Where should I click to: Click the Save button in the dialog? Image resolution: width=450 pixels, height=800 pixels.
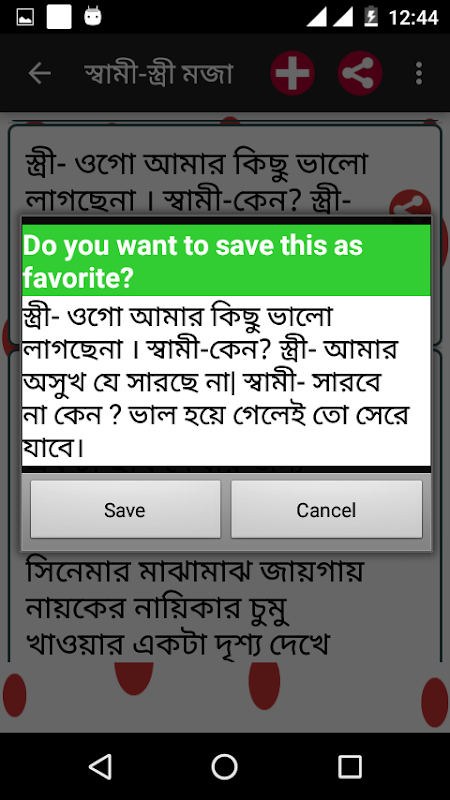(125, 509)
